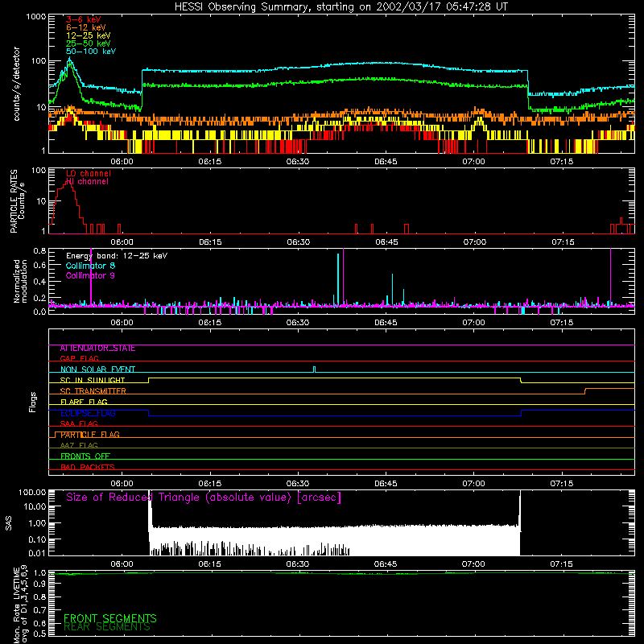Click the 'PARTICLE RATES' axis label
This screenshot has width=644, height=644.
point(14,201)
